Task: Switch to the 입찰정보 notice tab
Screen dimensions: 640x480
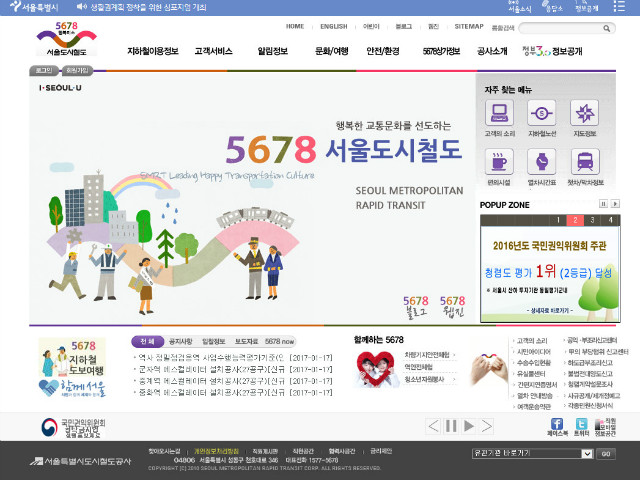Action: click(x=215, y=341)
